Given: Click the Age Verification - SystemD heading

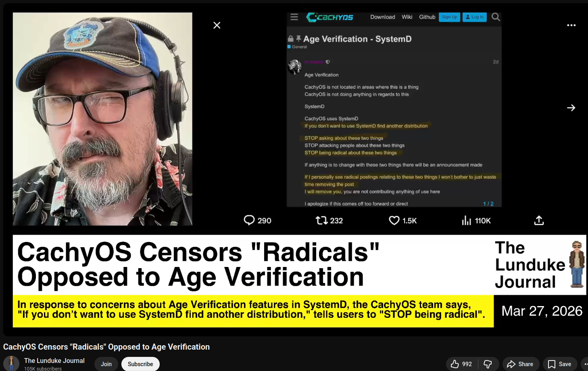Looking at the screenshot, I should 357,39.
